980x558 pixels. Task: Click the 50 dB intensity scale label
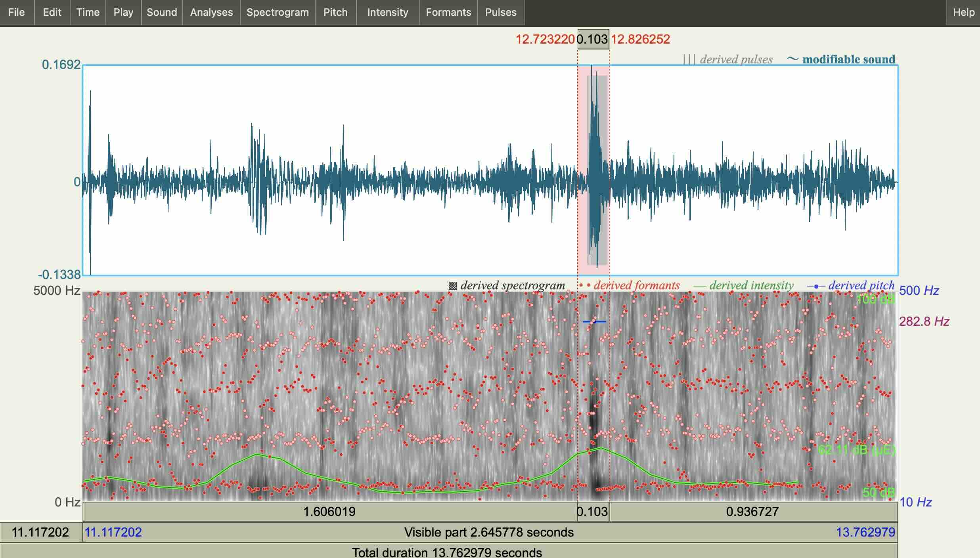point(879,492)
